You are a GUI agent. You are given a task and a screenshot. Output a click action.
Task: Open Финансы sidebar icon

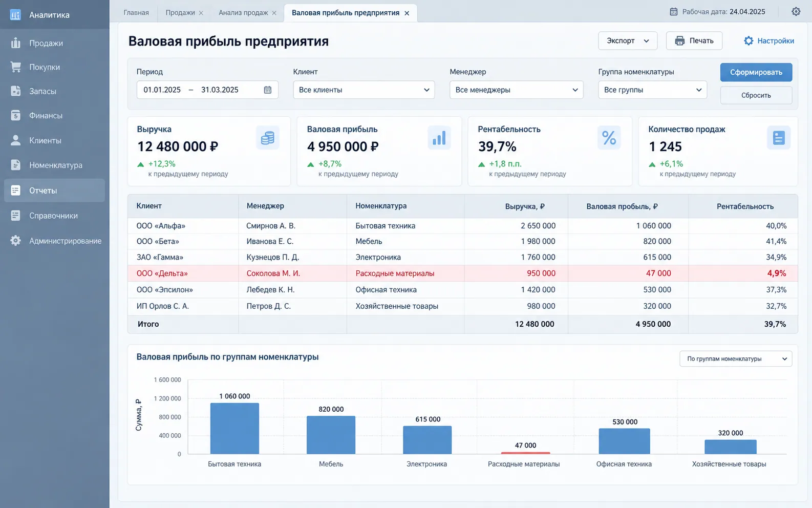pyautogui.click(x=16, y=115)
